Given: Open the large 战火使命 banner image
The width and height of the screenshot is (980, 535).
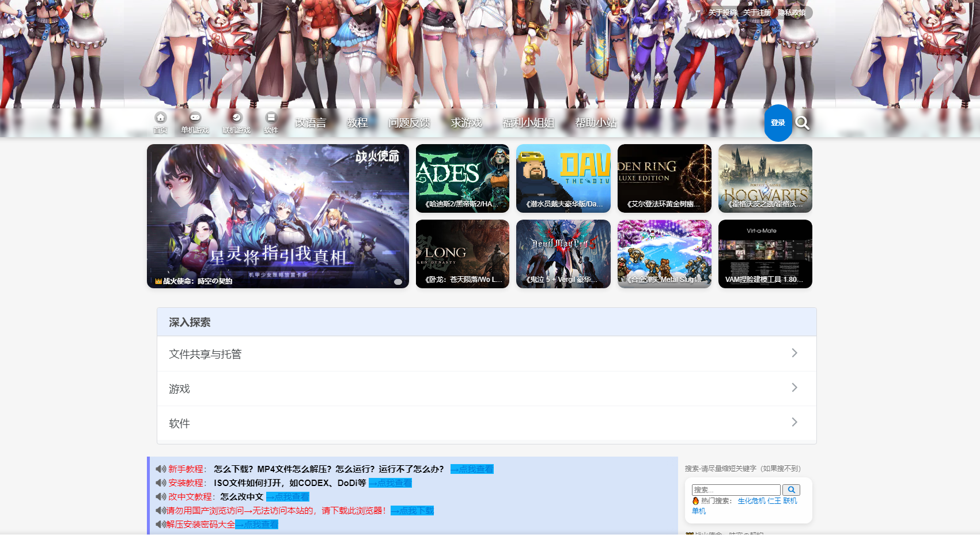Looking at the screenshot, I should [278, 216].
